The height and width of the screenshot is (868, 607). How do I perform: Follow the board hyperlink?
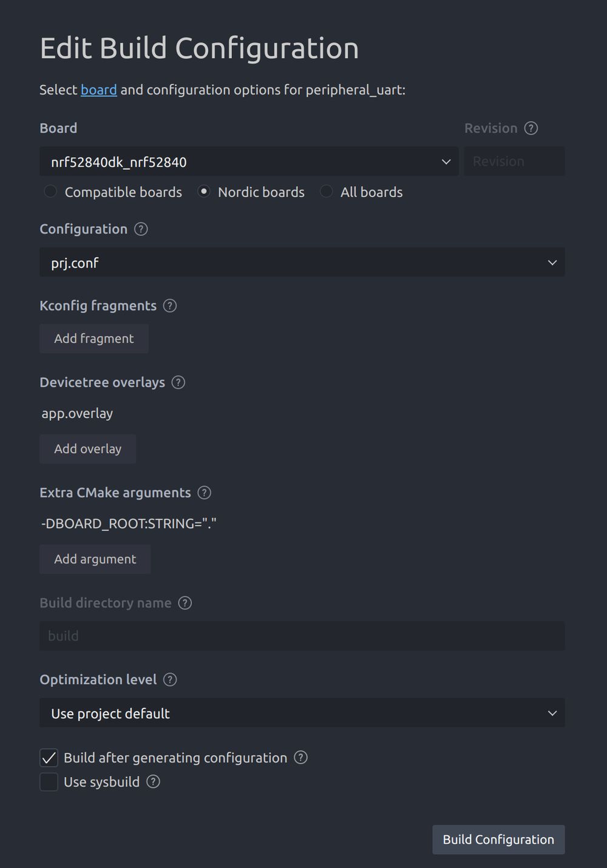click(98, 90)
